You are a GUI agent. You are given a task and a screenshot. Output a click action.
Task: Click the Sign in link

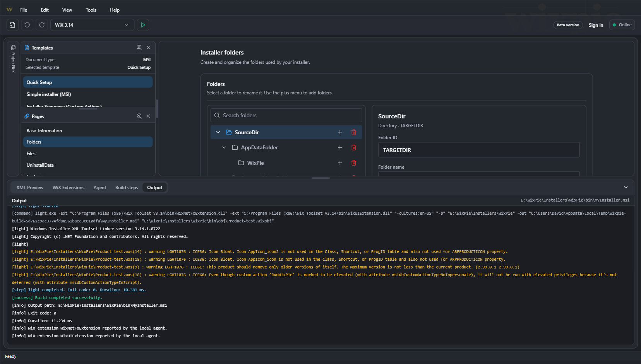pyautogui.click(x=596, y=25)
